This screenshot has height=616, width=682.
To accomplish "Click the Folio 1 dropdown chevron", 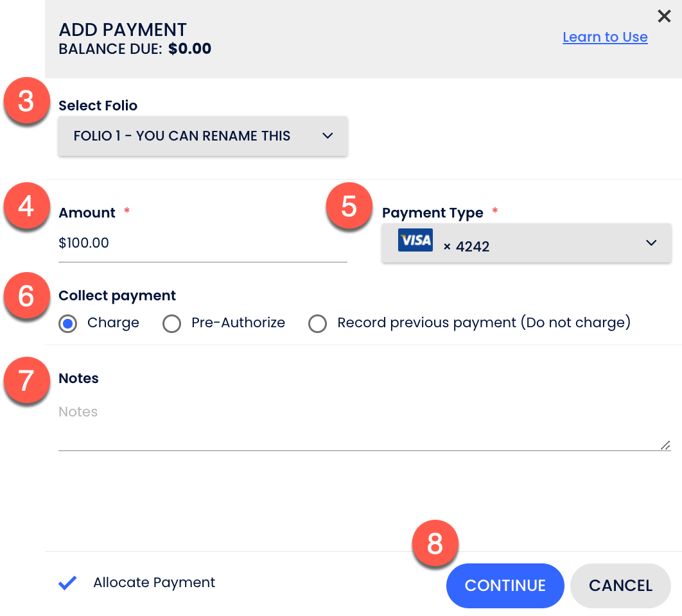I will click(328, 136).
